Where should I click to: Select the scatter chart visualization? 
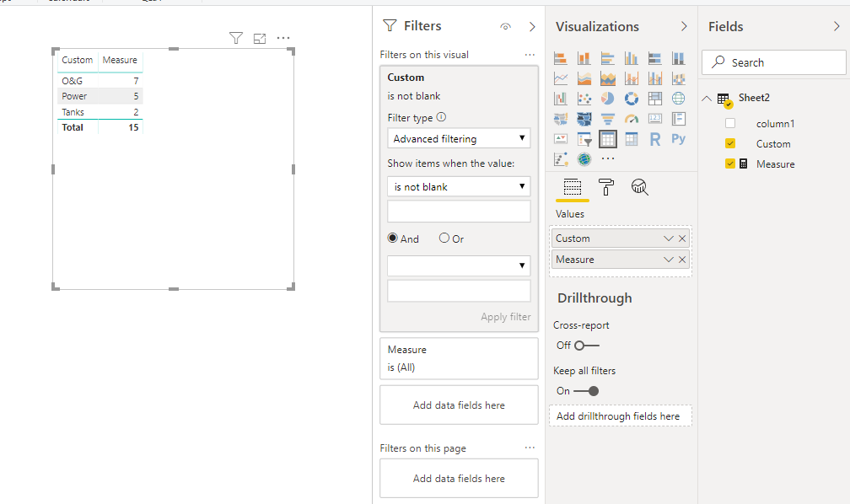point(584,99)
